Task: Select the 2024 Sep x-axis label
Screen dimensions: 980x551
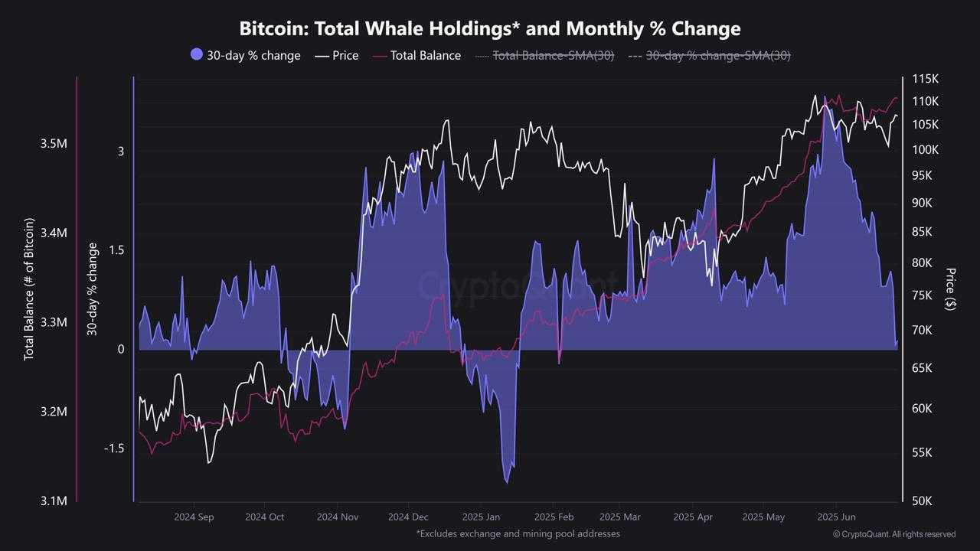Action: pyautogui.click(x=194, y=517)
